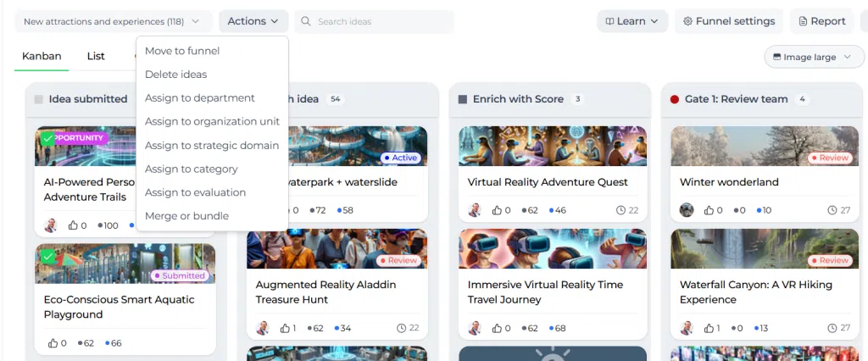Choose Move to funnel from Actions menu

(x=182, y=51)
